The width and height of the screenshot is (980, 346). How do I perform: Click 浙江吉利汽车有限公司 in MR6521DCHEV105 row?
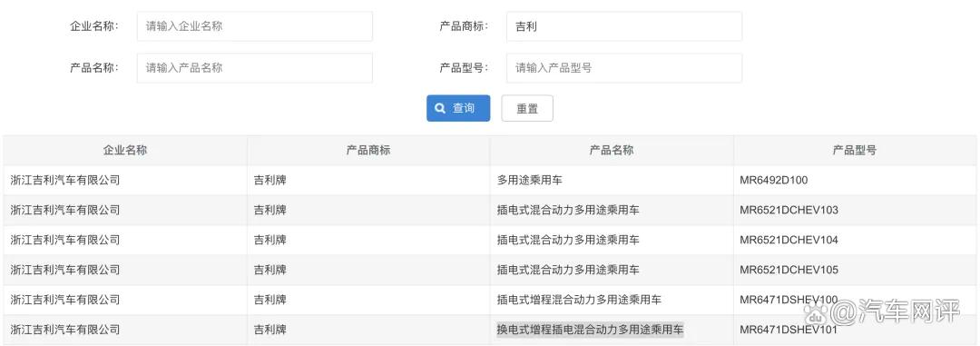pos(65,270)
